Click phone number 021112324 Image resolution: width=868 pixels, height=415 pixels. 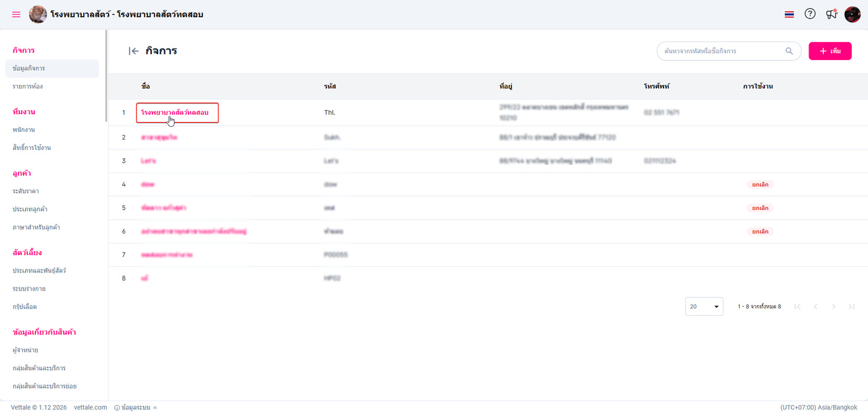660,161
